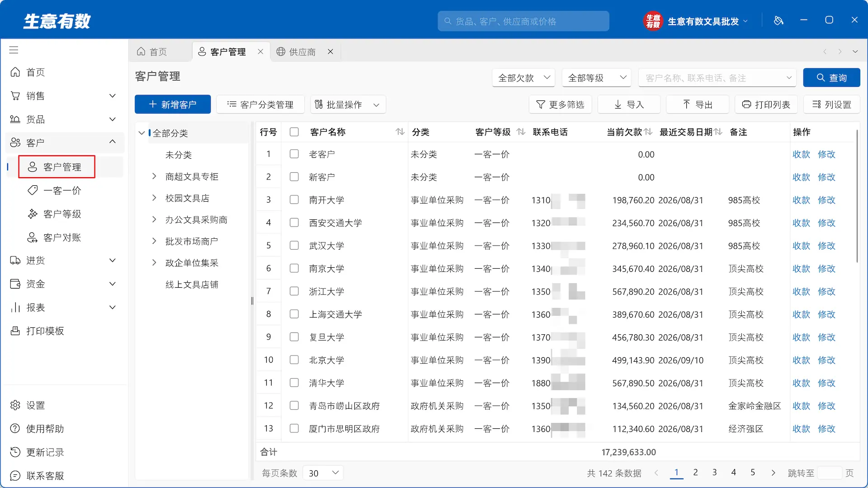Sort by customer name column arrows
The image size is (868, 488).
click(400, 132)
